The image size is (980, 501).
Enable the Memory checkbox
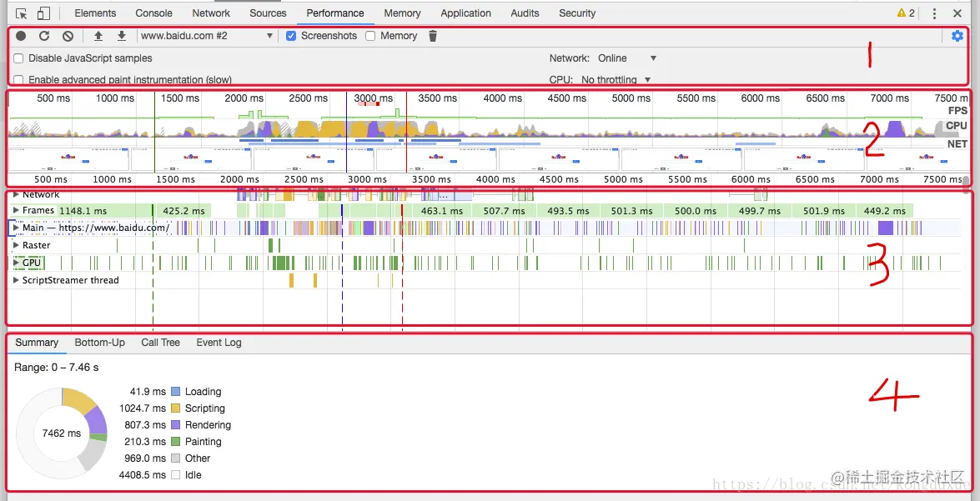click(370, 36)
